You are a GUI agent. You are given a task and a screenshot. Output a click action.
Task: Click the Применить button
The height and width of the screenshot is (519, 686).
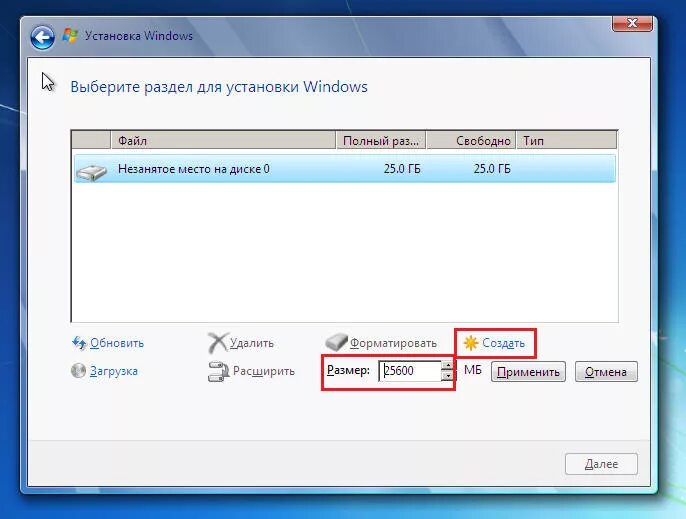[528, 372]
